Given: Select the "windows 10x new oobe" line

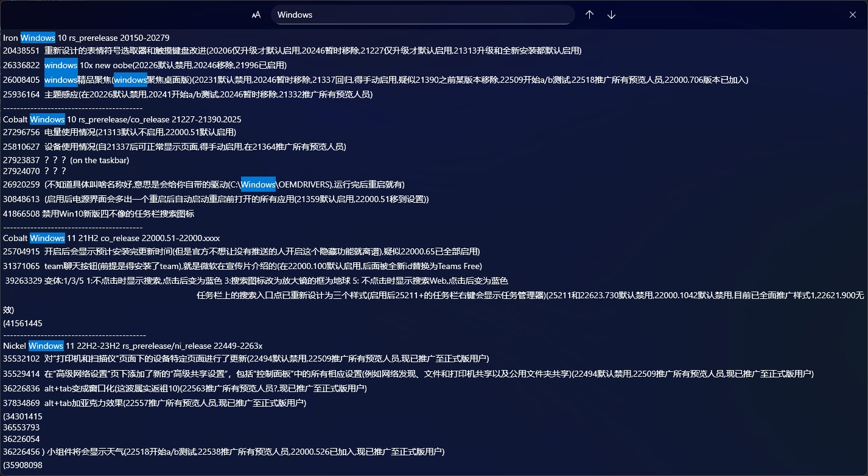Looking at the screenshot, I should coord(145,65).
